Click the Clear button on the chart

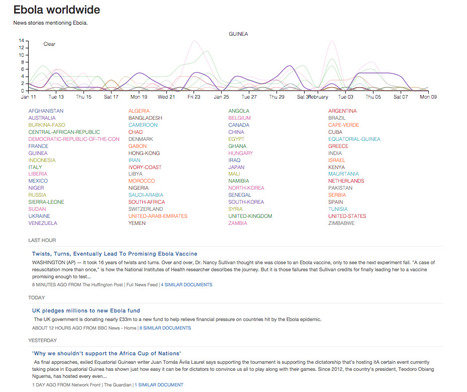pyautogui.click(x=49, y=44)
